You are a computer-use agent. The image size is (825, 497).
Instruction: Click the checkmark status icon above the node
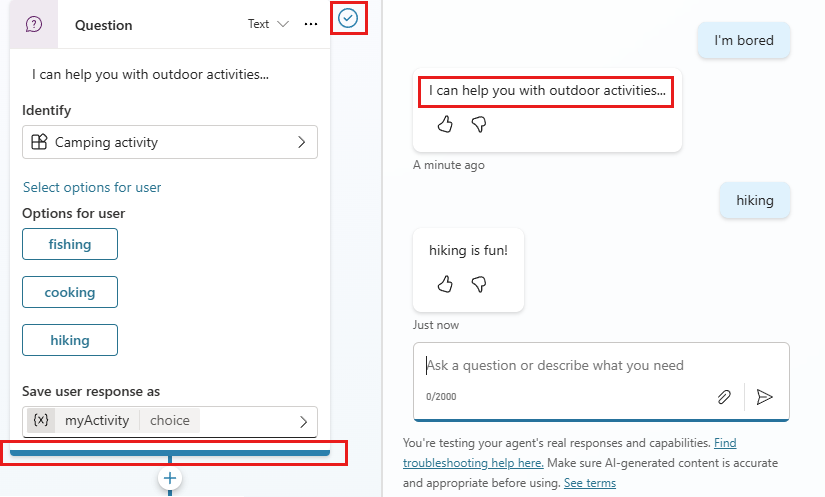pos(348,18)
